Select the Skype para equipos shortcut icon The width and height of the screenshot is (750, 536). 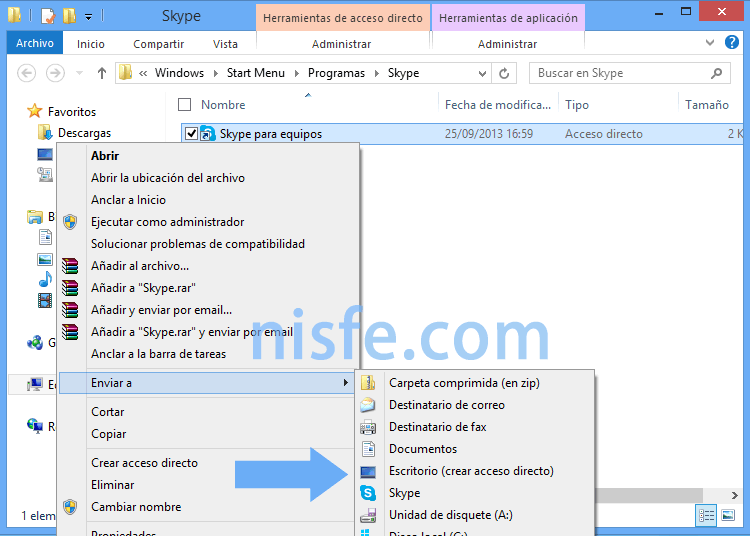pos(208,133)
